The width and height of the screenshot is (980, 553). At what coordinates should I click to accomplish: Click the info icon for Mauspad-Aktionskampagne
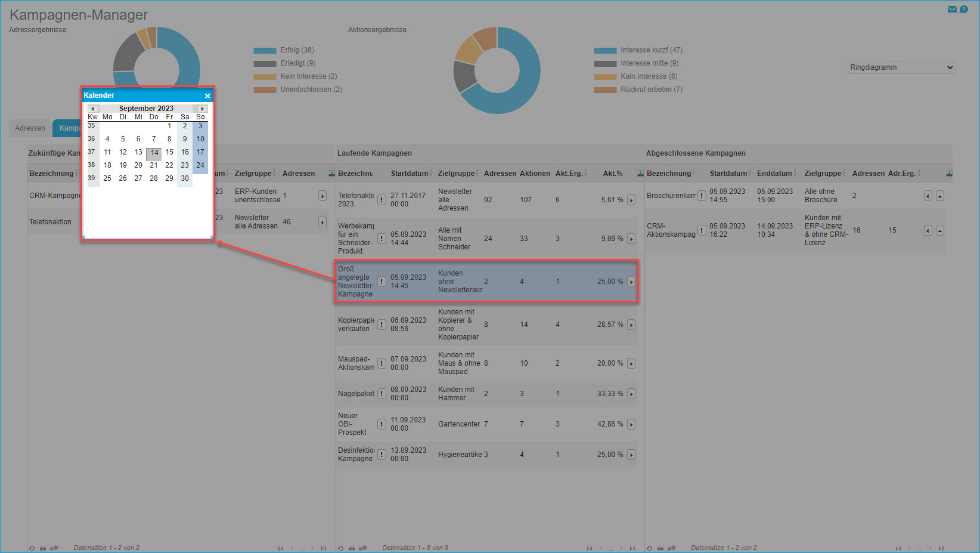[x=382, y=363]
